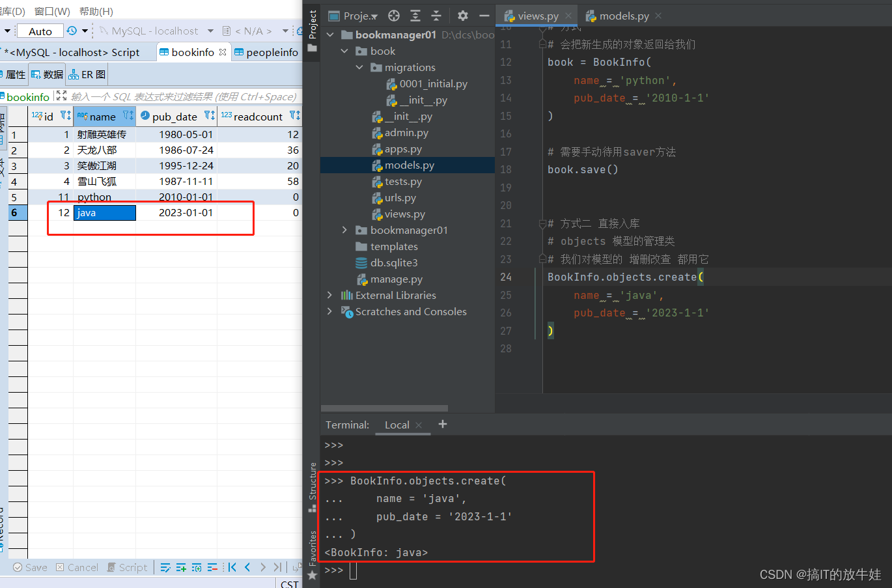Toggle the Project tool window stripe button

tap(313, 31)
